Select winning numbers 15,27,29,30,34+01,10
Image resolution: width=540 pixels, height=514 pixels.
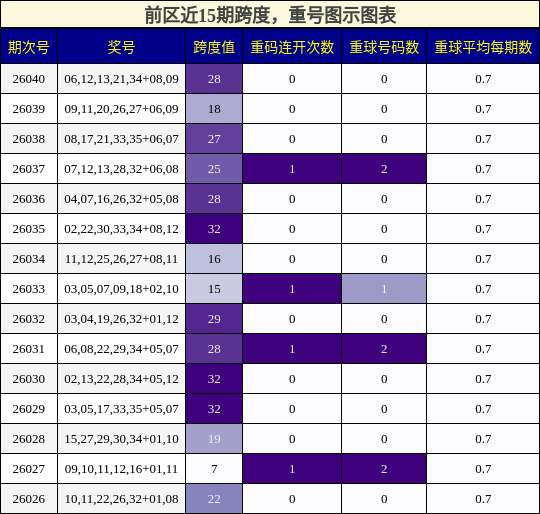[x=122, y=439]
